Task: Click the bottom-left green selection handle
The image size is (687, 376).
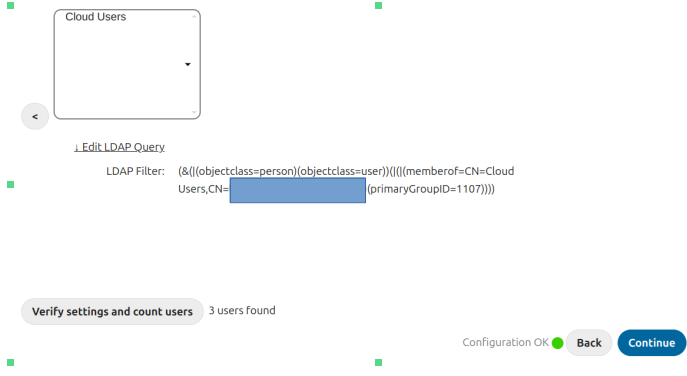Action: point(11,362)
